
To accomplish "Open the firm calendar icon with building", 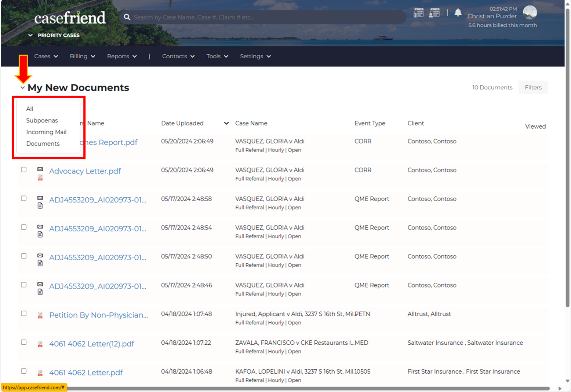I will [x=418, y=13].
